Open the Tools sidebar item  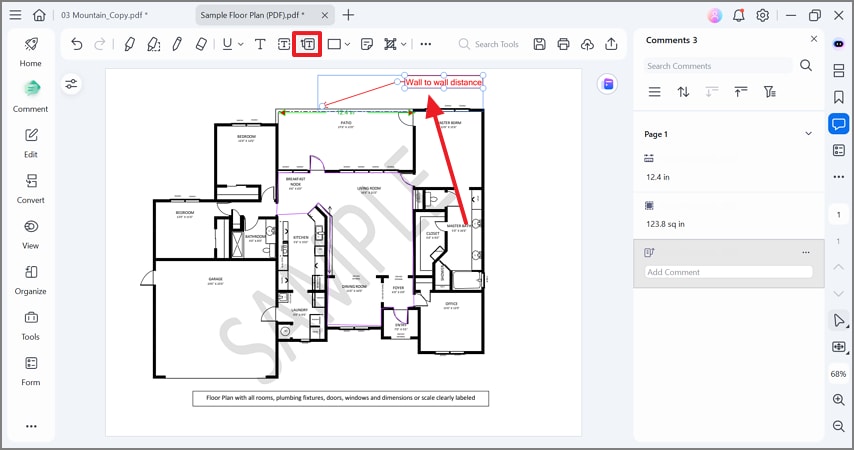pos(30,326)
